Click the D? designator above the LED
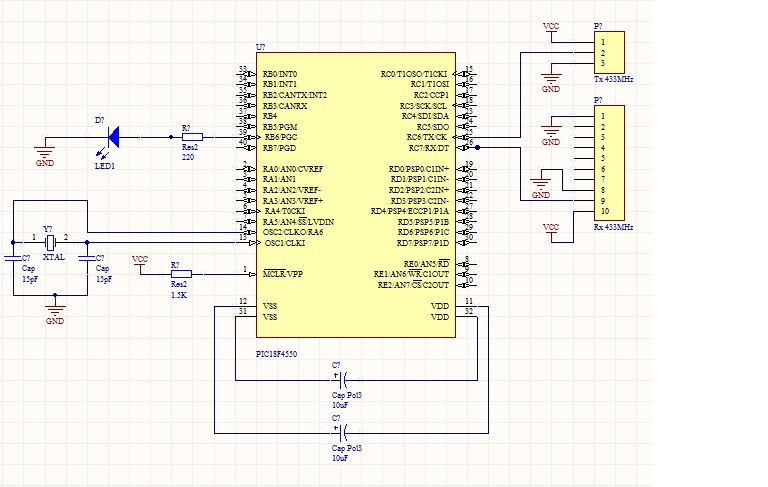768x487 pixels. point(99,120)
